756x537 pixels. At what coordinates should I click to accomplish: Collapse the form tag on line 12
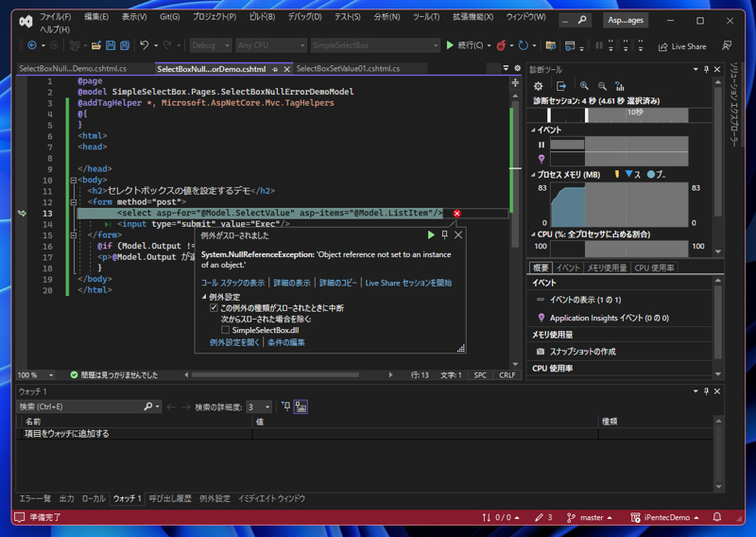pos(74,202)
